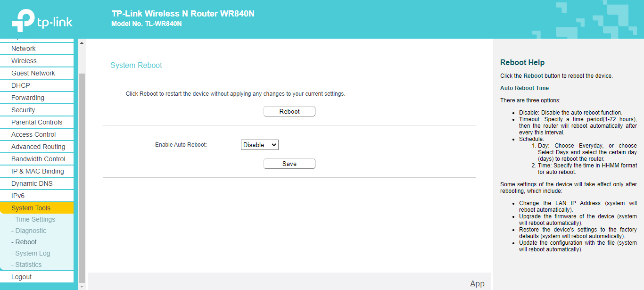The height and width of the screenshot is (290, 644).
Task: Open IP & MAC Binding settings
Action: click(x=38, y=171)
